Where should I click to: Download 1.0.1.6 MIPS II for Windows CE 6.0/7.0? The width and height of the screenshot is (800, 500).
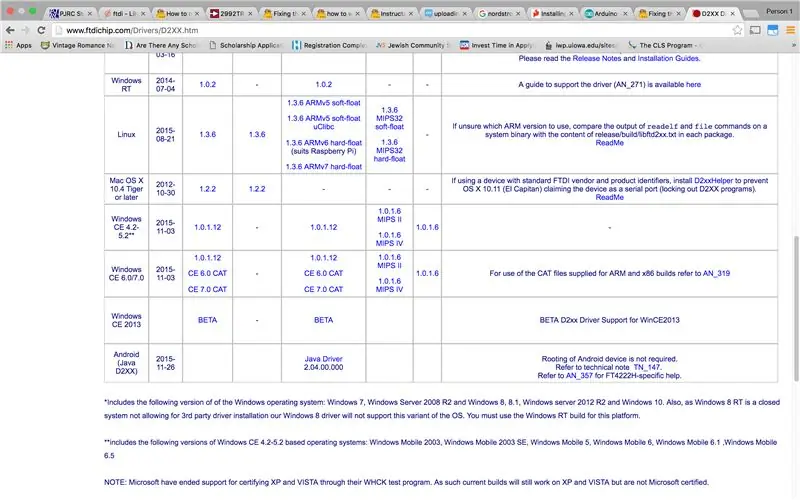(389, 261)
